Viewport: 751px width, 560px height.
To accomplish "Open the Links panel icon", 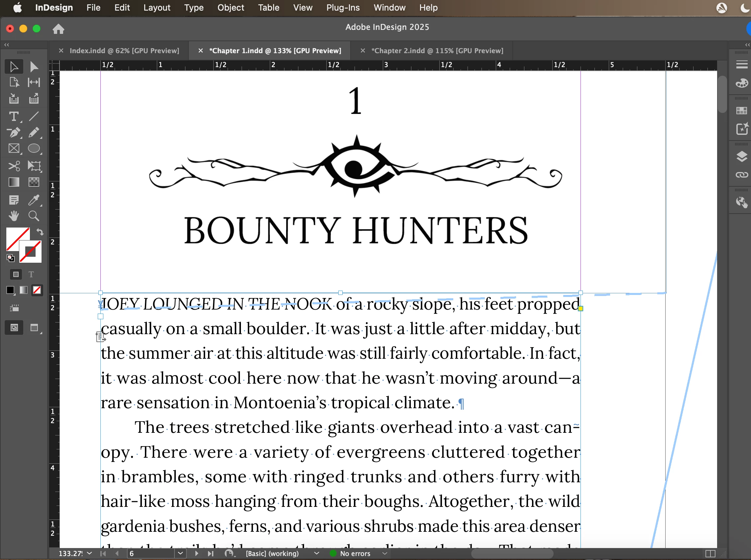I will coord(741,175).
